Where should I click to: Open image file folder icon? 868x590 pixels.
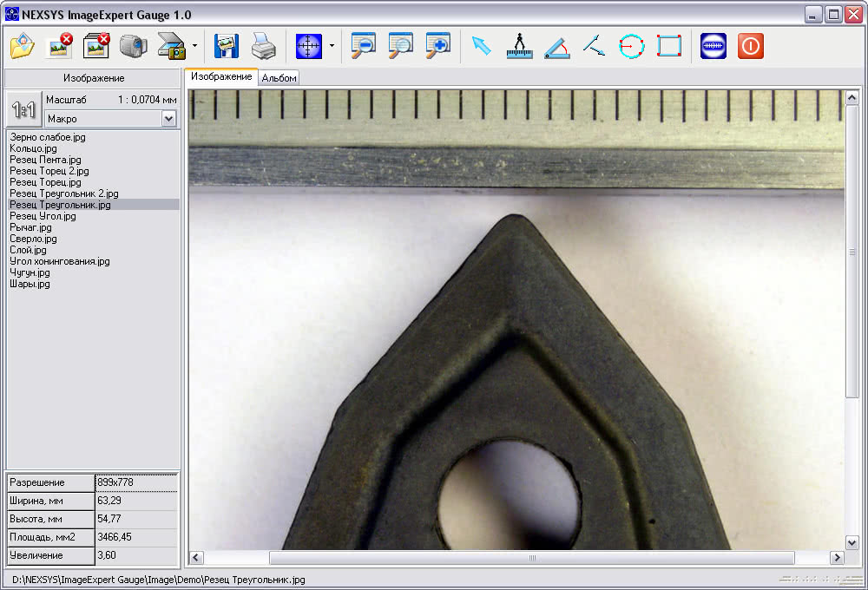point(23,46)
